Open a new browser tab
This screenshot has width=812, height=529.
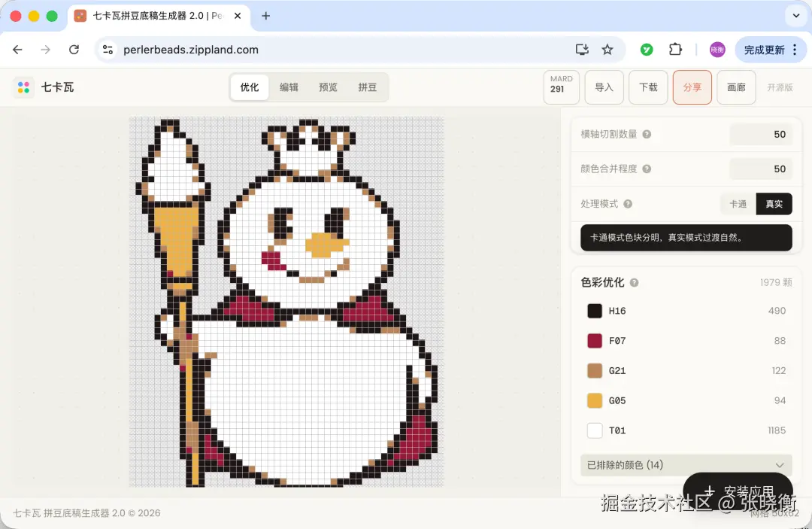point(265,16)
